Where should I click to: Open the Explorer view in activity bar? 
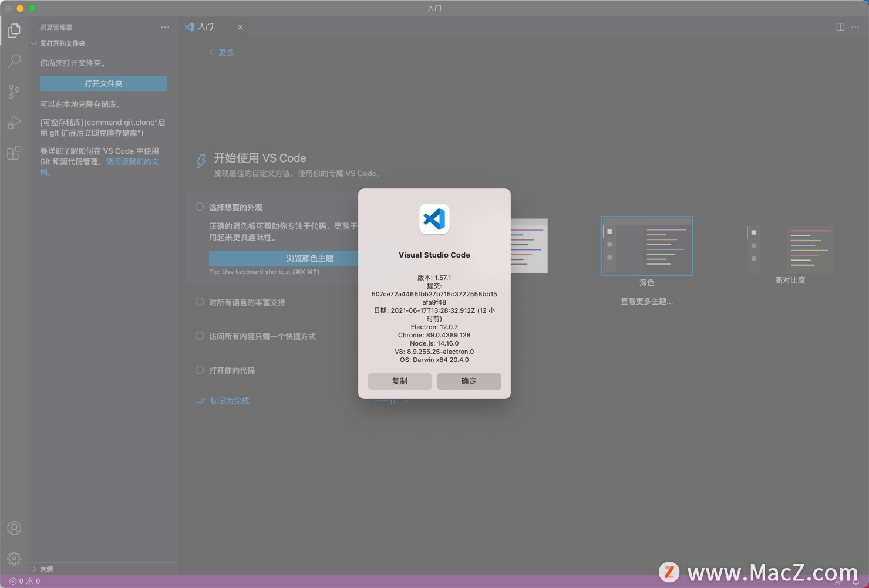14,30
